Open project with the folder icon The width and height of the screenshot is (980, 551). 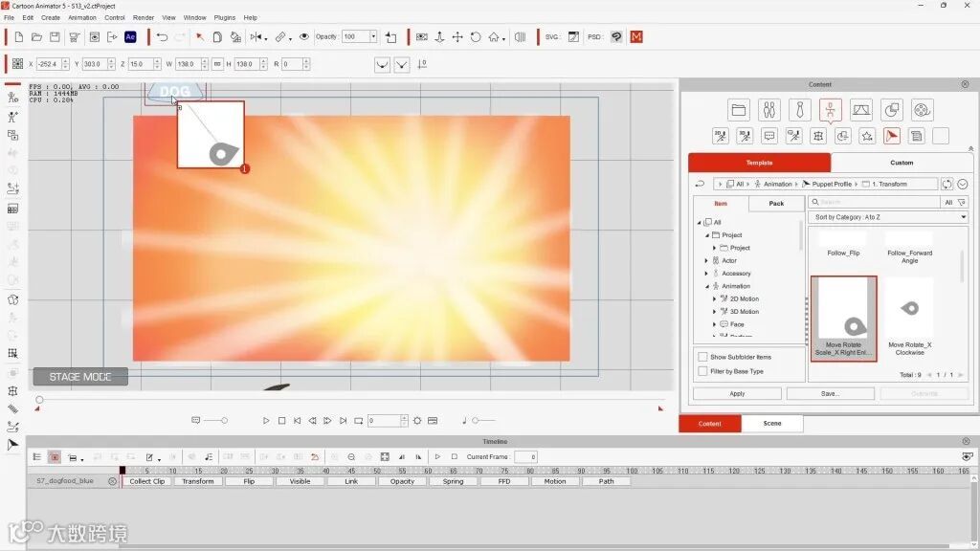[37, 37]
